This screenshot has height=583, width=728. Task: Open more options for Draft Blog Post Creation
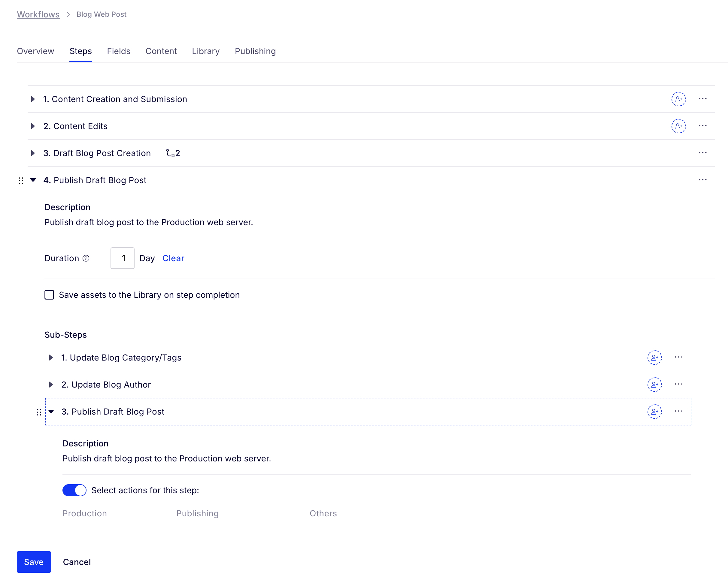point(702,153)
